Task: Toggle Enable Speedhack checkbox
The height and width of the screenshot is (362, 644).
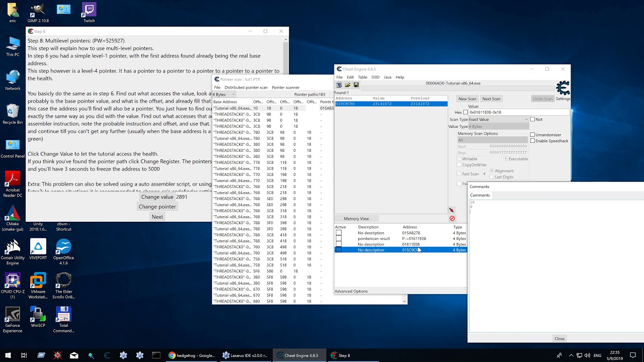Action: click(533, 141)
